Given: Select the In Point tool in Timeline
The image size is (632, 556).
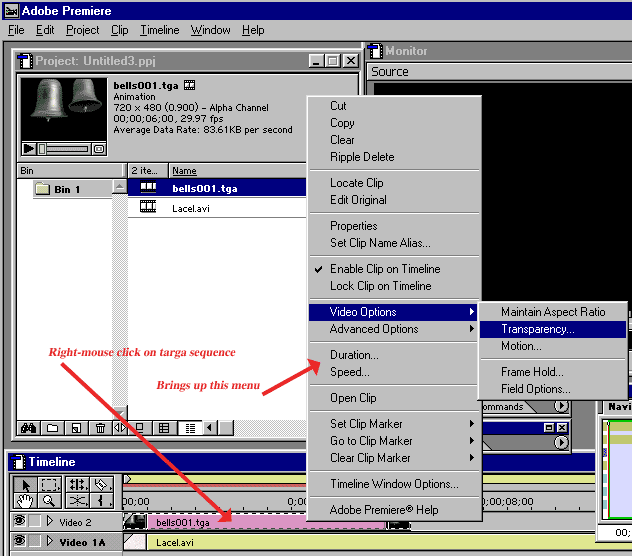Looking at the screenshot, I should [x=101, y=501].
